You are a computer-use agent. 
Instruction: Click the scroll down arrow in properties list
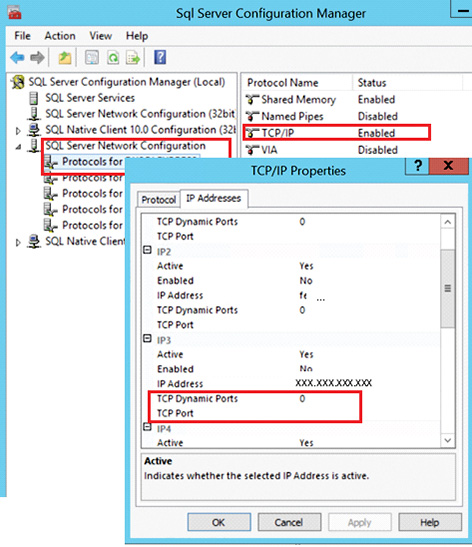click(448, 440)
